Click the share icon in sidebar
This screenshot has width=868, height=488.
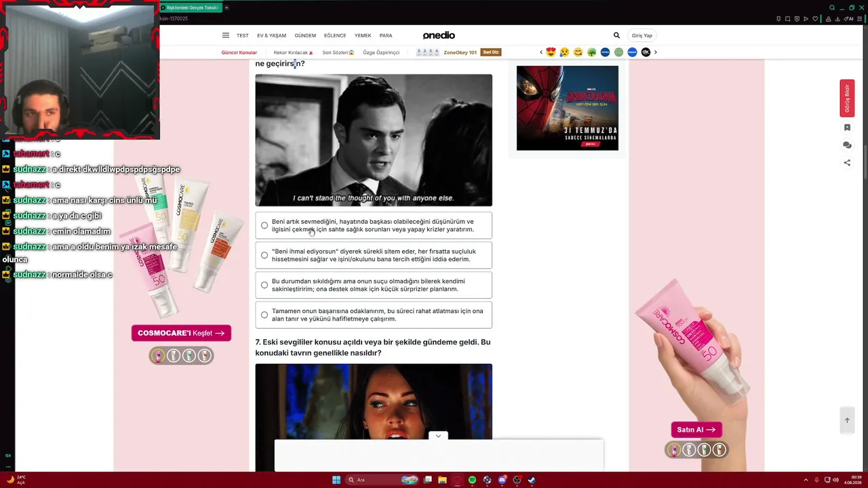point(847,163)
